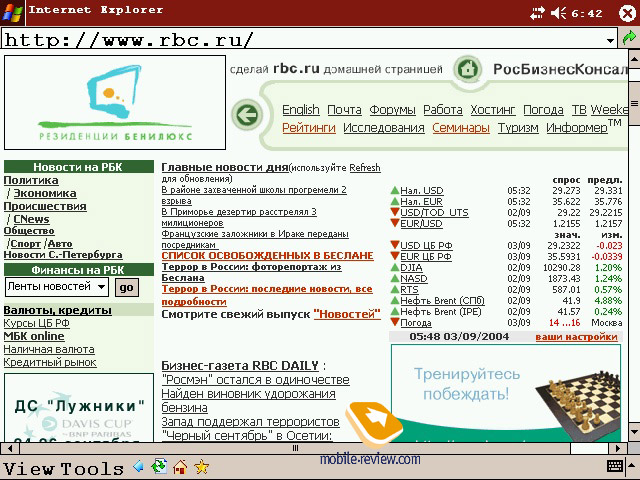Open the input method selector arrow
The width and height of the screenshot is (640, 480).
[633, 466]
